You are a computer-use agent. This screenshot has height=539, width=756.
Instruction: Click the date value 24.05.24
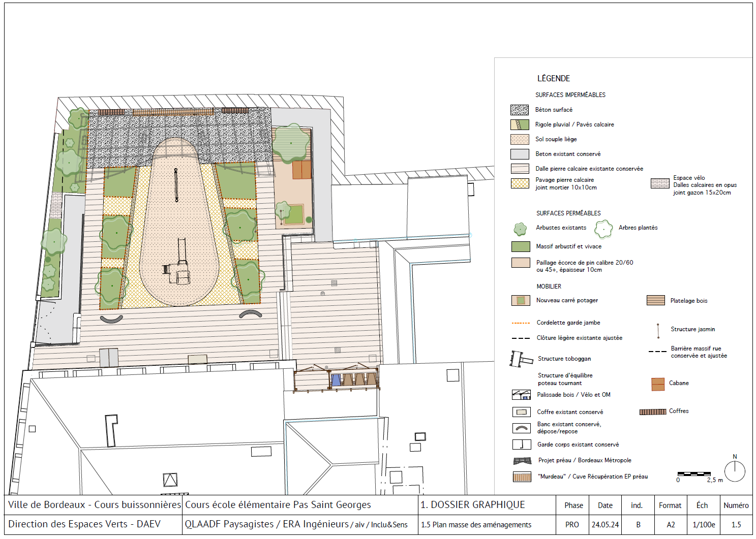click(605, 524)
